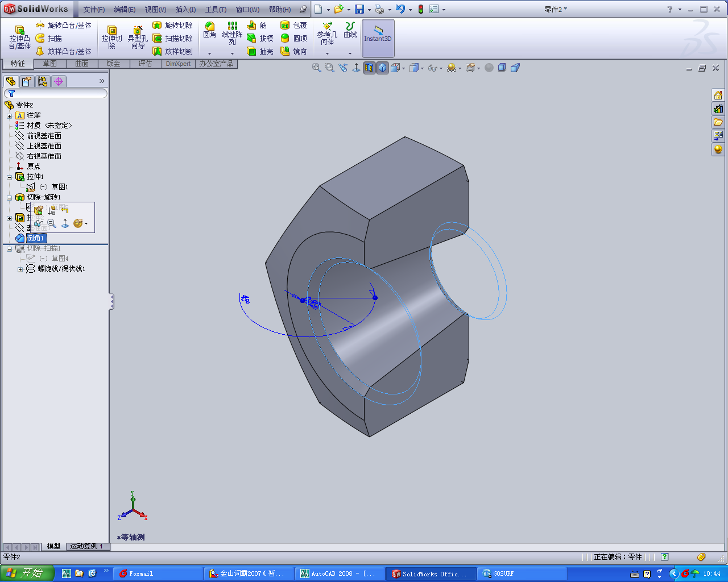The width and height of the screenshot is (728, 582).
Task: Open Foxmail from the taskbar
Action: [157, 573]
